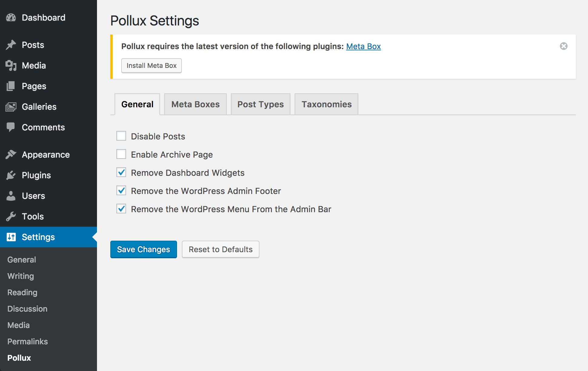Click the Install Meta Box button
This screenshot has height=371, width=588.
[152, 65]
